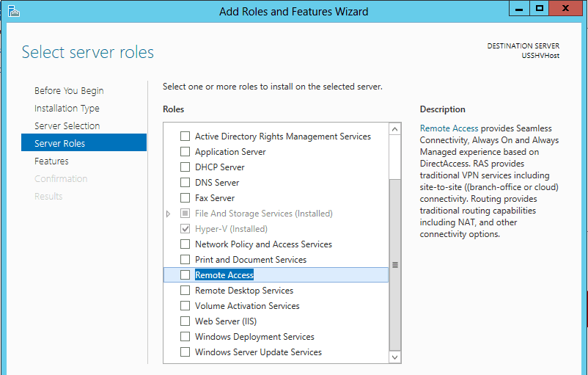Select Windows Server Update Services checkbox

(185, 352)
